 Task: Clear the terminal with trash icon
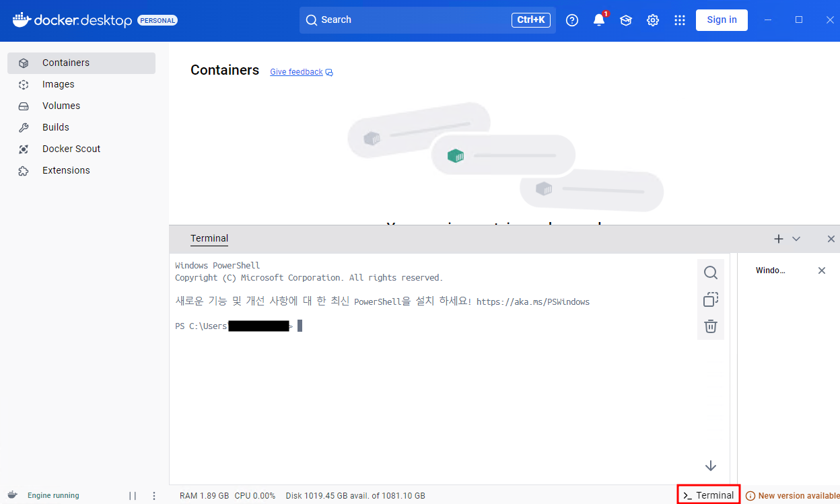(x=711, y=326)
